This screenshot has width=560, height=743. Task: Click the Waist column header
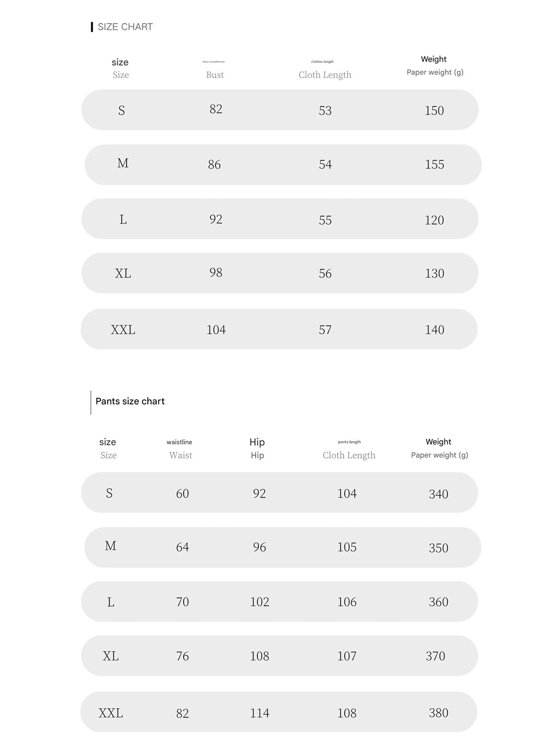[x=181, y=455]
